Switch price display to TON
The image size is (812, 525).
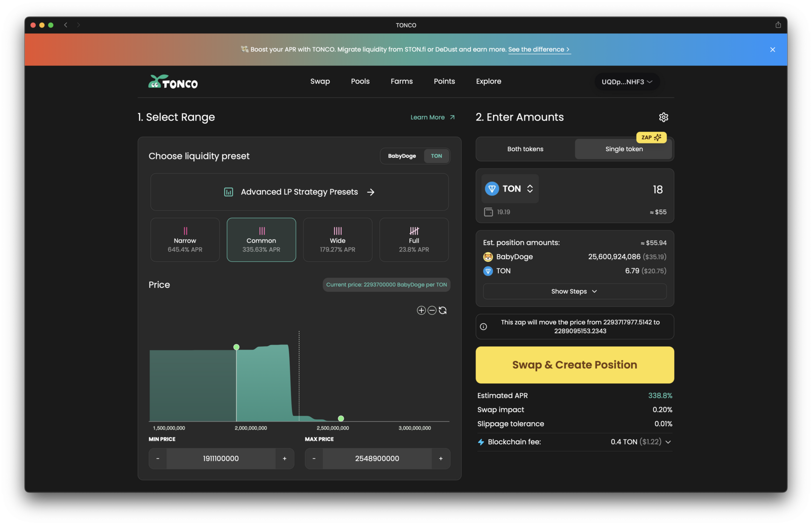436,156
